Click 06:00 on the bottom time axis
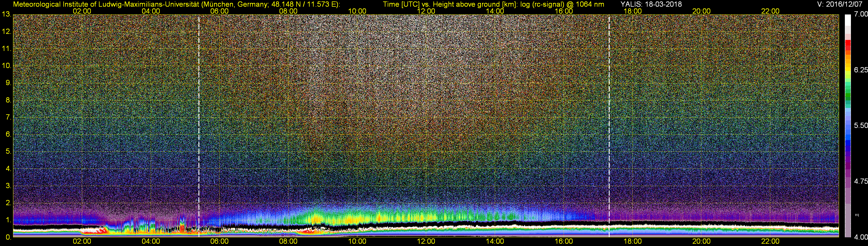This screenshot has height=246, width=868. pos(219,242)
